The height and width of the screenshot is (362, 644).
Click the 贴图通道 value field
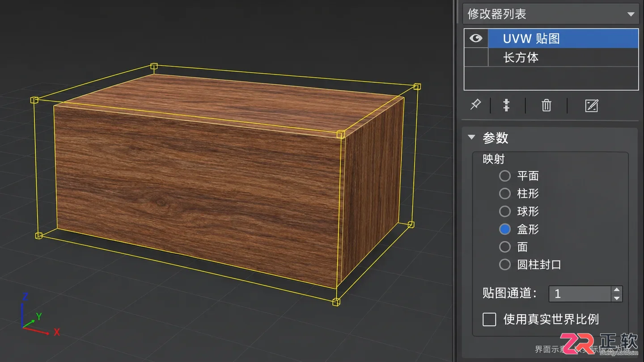580,294
